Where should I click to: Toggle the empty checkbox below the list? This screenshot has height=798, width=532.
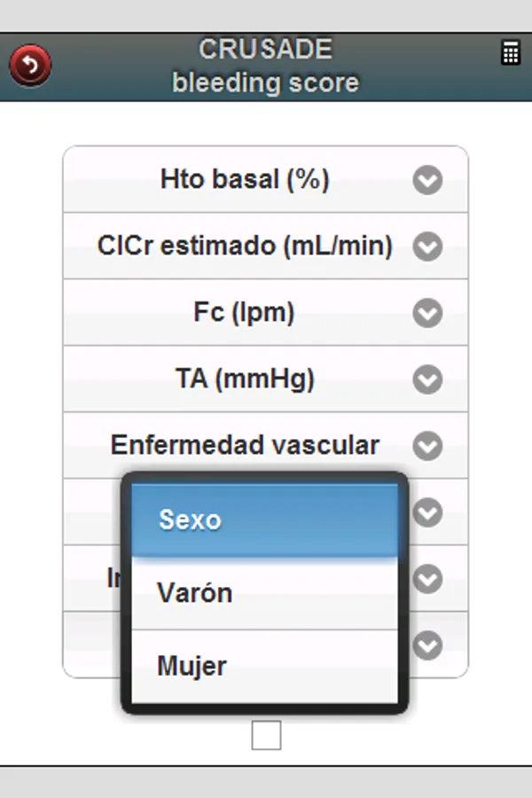click(x=266, y=735)
